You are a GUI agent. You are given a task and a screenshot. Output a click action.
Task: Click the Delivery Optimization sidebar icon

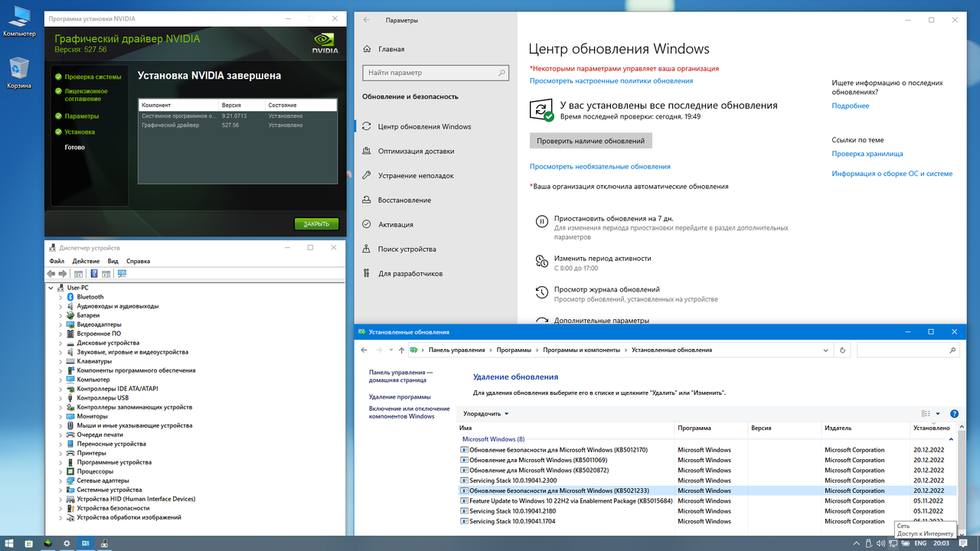tap(367, 152)
